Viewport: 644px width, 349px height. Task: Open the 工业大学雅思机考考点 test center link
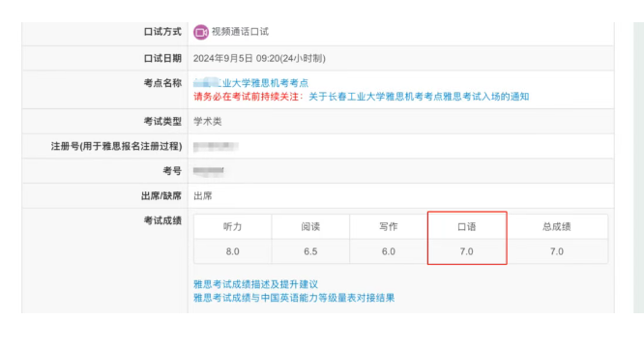click(x=250, y=83)
